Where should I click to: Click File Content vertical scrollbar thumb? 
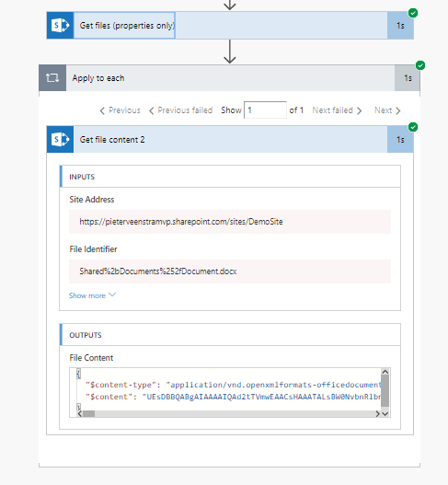click(385, 390)
